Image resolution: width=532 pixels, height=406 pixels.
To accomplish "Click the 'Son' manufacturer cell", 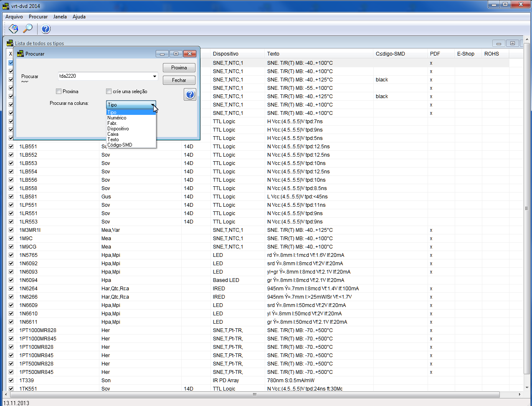I will (106, 381).
